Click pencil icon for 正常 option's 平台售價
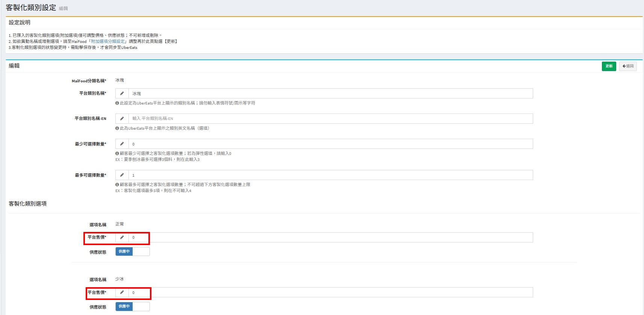 122,238
